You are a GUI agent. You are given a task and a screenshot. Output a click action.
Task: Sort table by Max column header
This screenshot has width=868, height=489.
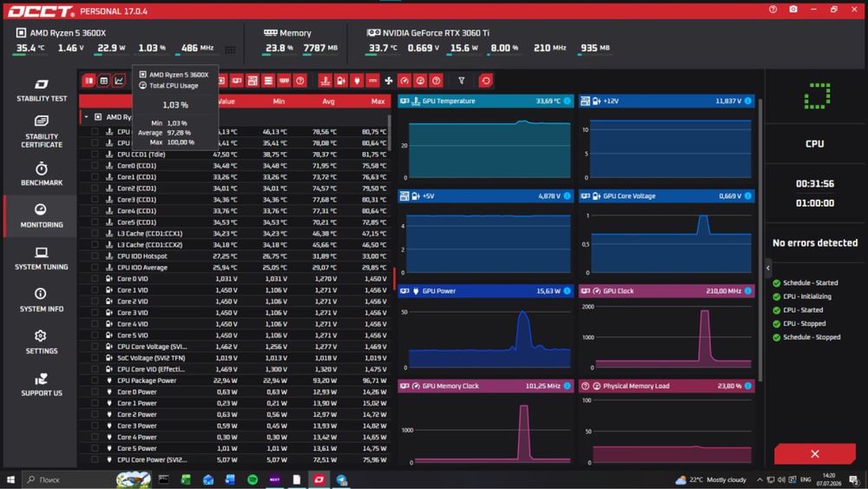[378, 102]
